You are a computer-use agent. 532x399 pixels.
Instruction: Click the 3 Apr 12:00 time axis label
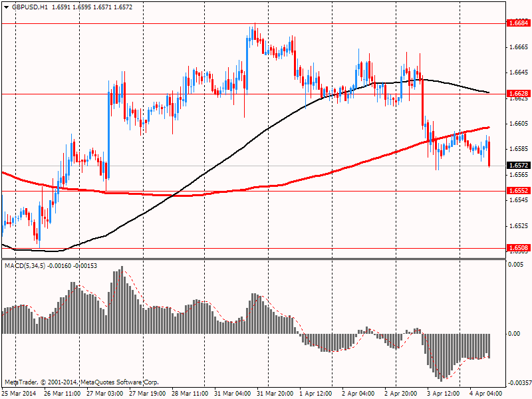[x=444, y=394]
